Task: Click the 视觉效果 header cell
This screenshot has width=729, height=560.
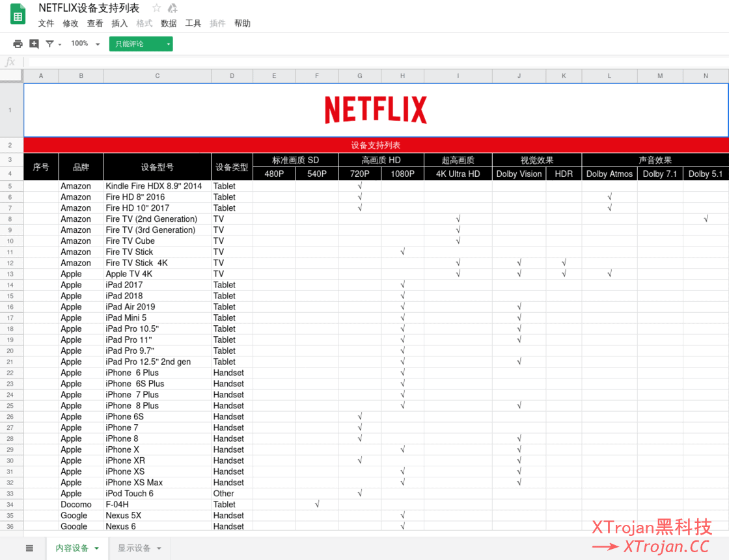Action: 537,160
